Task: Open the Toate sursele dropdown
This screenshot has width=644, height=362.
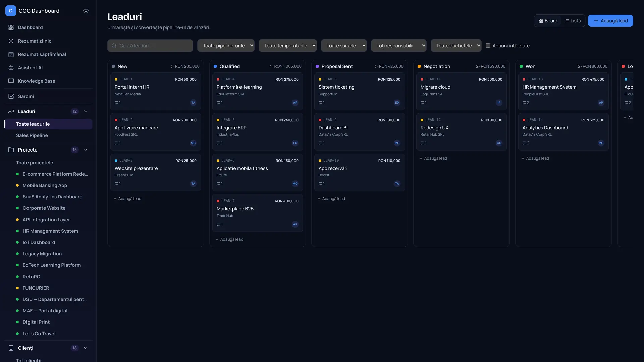Action: point(344,46)
